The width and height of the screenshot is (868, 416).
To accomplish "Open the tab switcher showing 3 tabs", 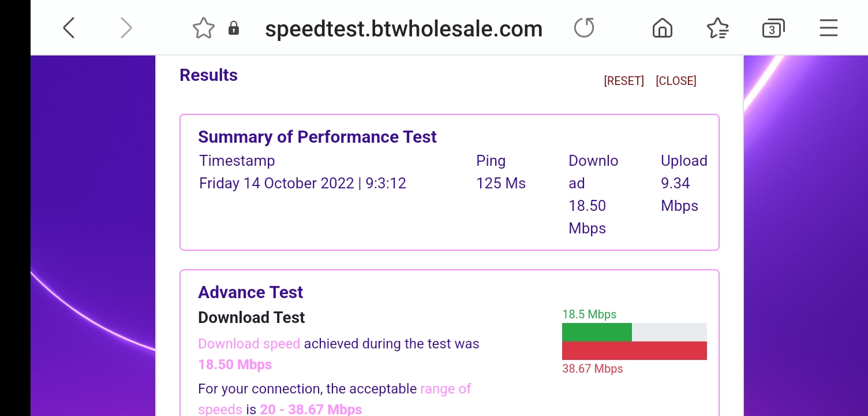I will [773, 27].
